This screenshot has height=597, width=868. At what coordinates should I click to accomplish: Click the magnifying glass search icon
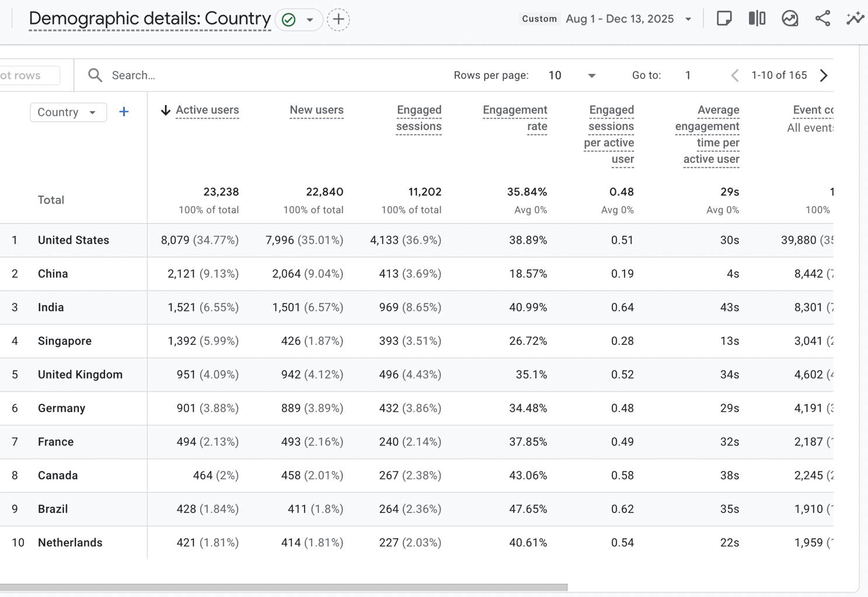coord(95,75)
